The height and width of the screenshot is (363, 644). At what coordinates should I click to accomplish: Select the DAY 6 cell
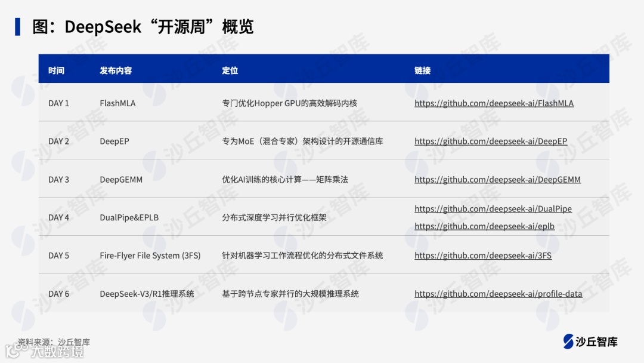tap(58, 294)
